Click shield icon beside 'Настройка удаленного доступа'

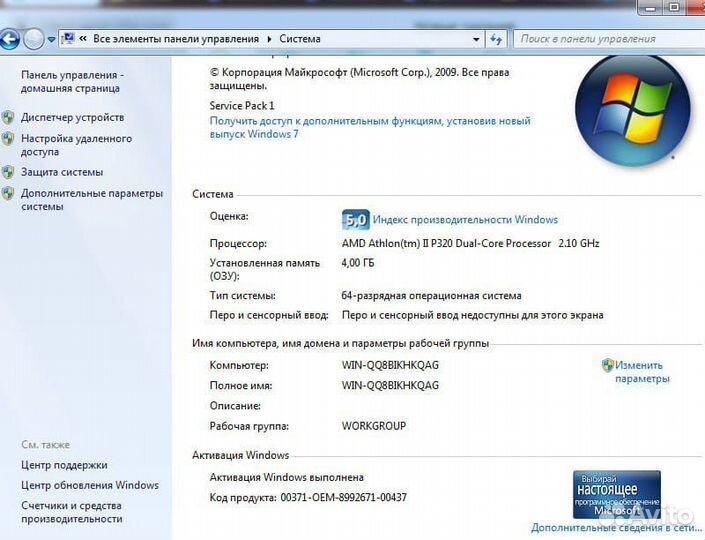click(8, 138)
